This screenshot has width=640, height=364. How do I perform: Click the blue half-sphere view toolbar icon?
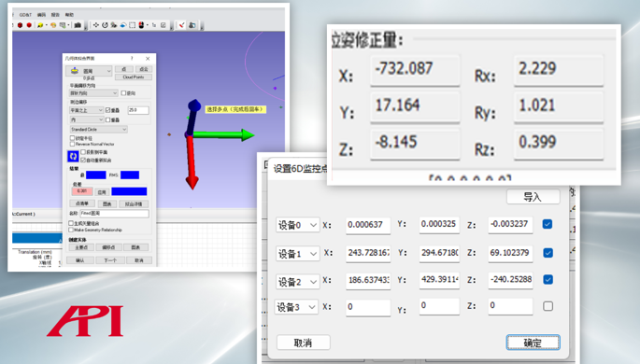point(122,25)
